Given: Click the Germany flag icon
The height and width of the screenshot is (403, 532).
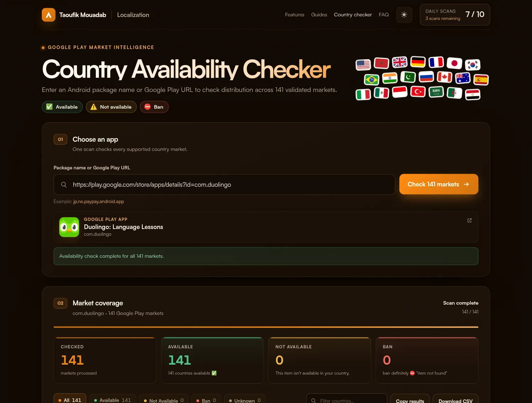Looking at the screenshot, I should click(418, 62).
